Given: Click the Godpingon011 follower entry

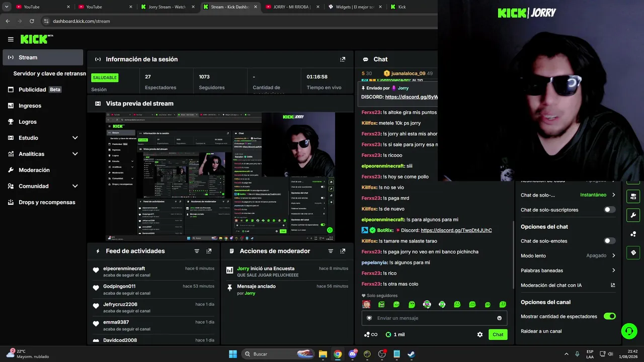Looking at the screenshot, I should (152, 290).
